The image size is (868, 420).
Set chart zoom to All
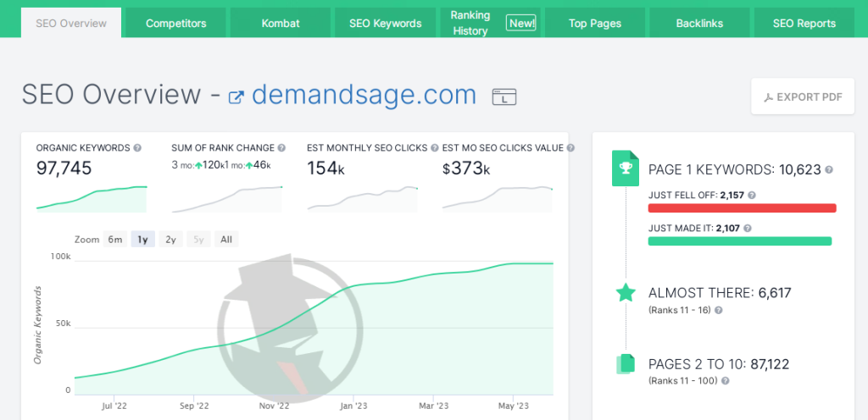[x=226, y=240]
